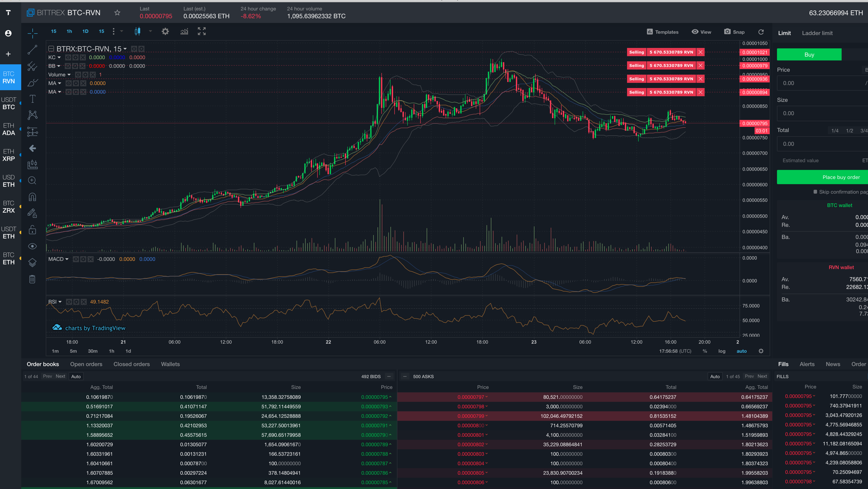The width and height of the screenshot is (868, 489).
Task: Click the green Buy button
Action: 809,54
